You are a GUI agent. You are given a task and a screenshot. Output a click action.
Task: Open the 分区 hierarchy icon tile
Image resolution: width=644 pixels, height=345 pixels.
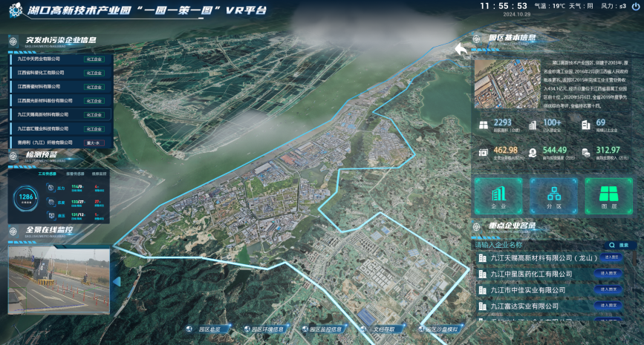[553, 196]
